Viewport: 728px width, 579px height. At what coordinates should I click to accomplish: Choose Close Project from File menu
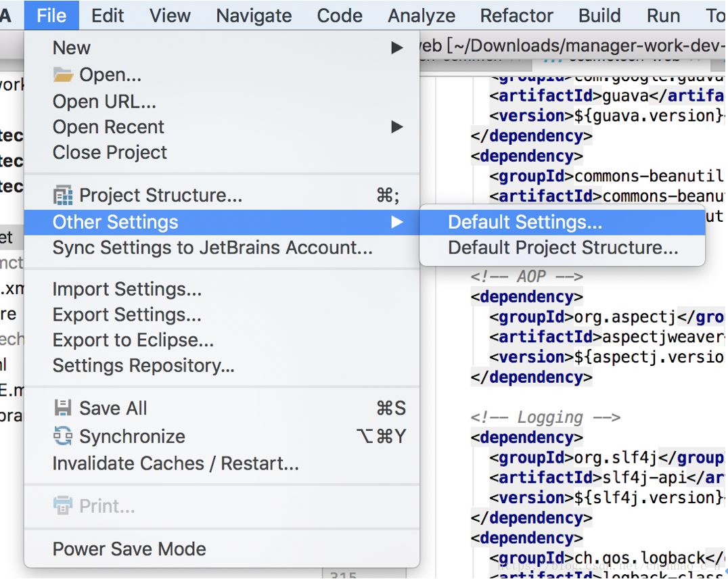[x=110, y=152]
